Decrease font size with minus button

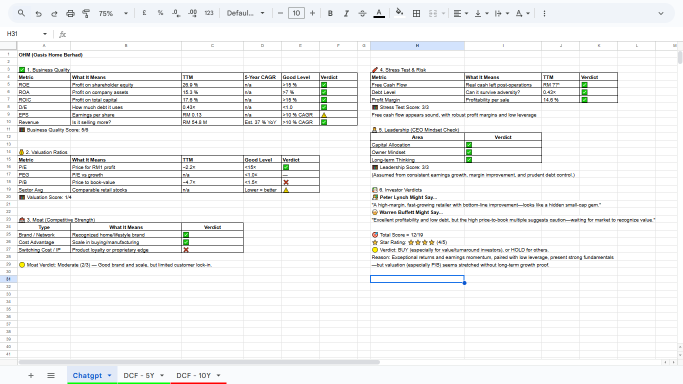coord(280,13)
